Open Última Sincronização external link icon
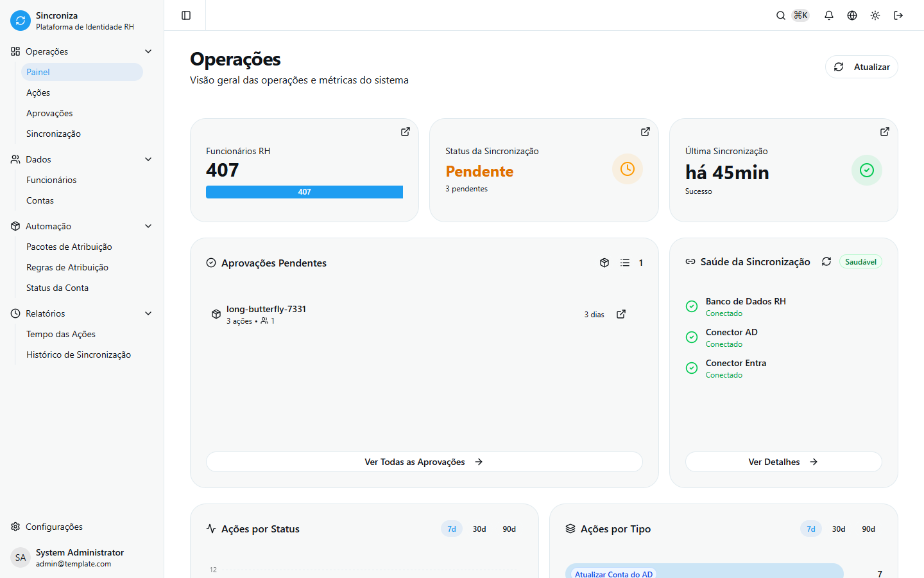924x578 pixels. pyautogui.click(x=885, y=132)
